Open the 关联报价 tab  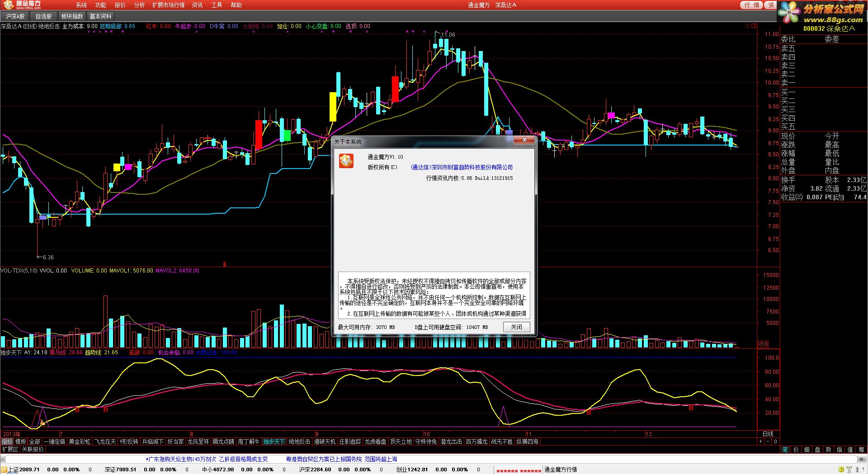point(33,449)
